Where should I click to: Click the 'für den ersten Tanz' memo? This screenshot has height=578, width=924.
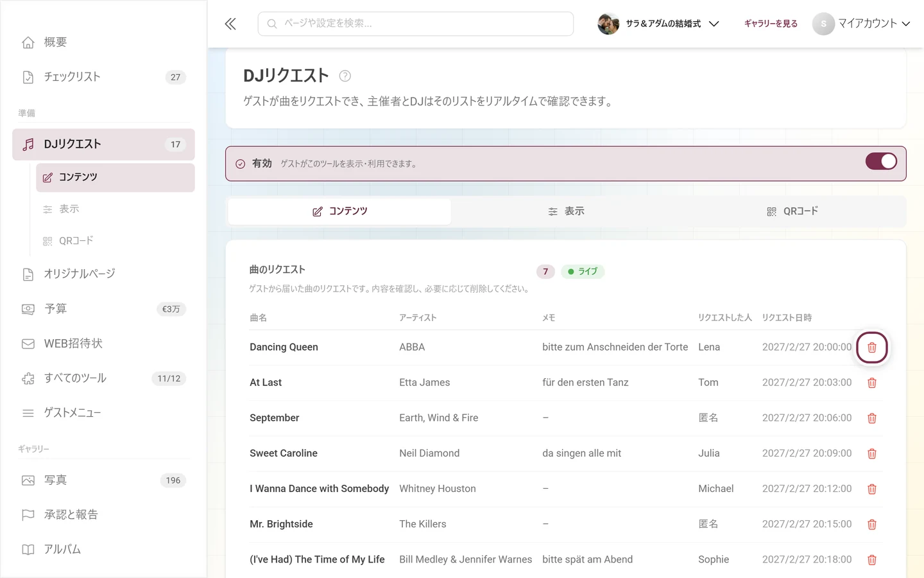[585, 383]
